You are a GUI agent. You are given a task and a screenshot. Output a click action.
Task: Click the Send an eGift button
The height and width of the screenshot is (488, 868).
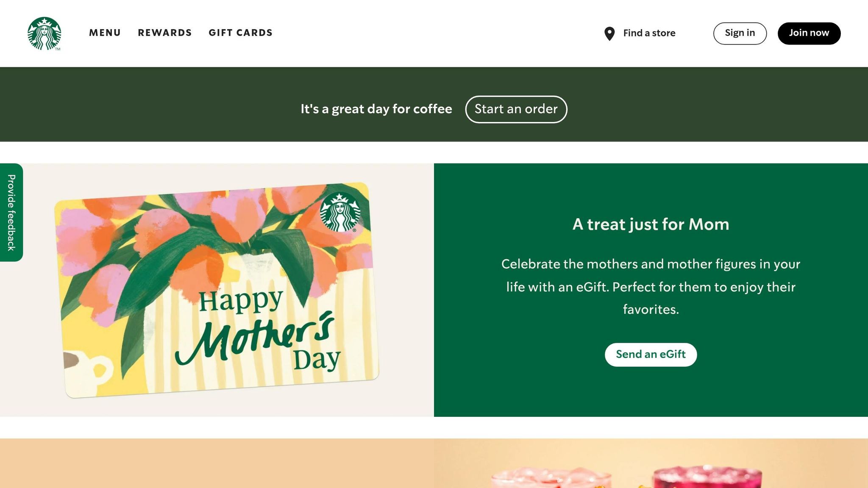(x=651, y=355)
